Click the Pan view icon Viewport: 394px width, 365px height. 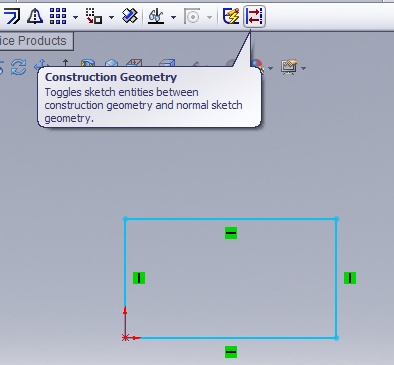[41, 64]
